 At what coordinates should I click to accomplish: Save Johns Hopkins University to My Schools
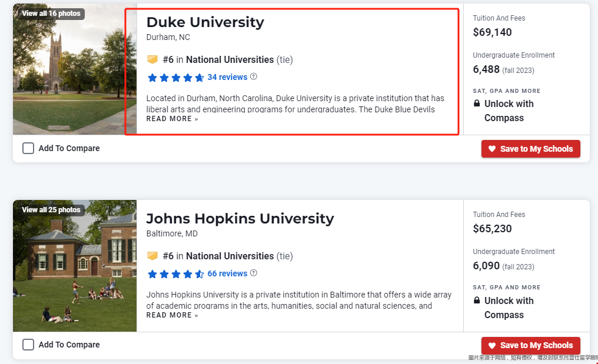(530, 345)
